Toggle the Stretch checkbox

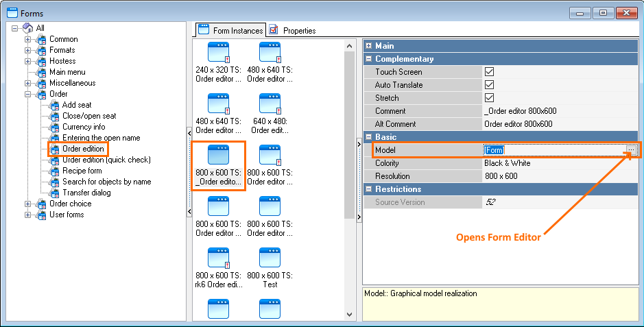tap(489, 98)
